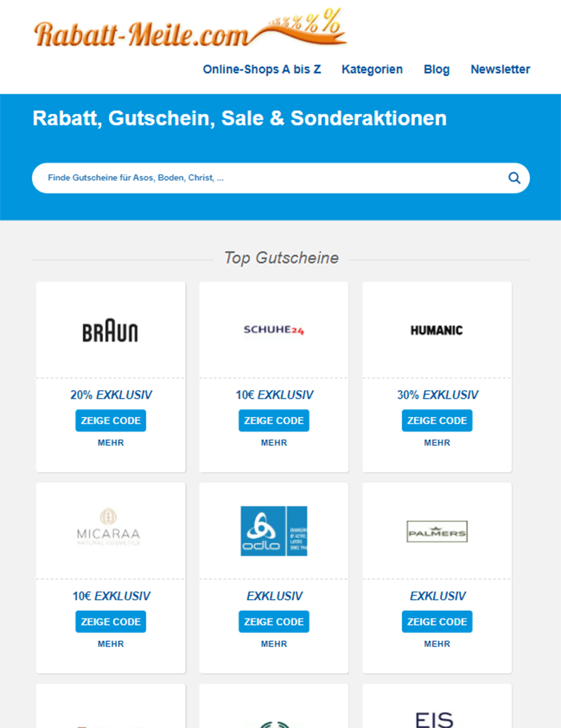Open the Humanic brand logo
Image resolution: width=561 pixels, height=728 pixels.
tap(437, 331)
